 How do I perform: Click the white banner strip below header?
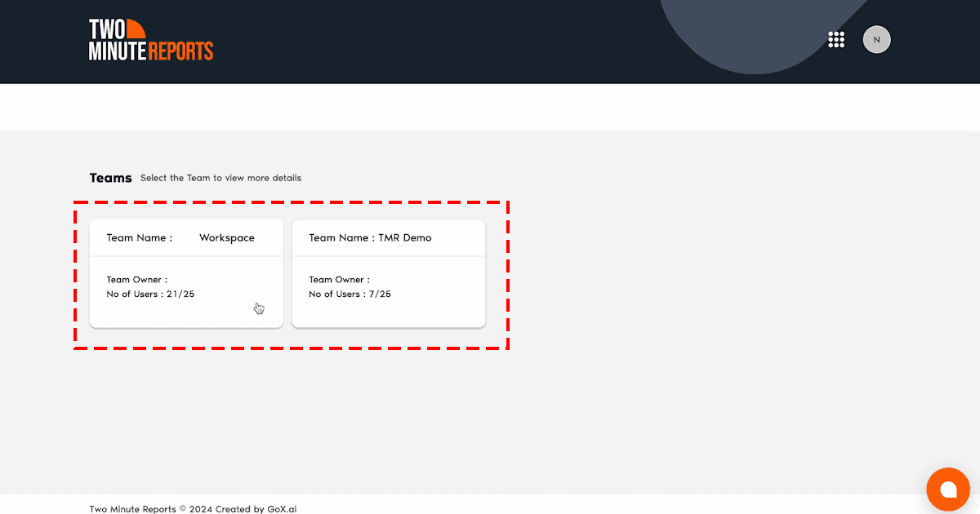pos(490,107)
